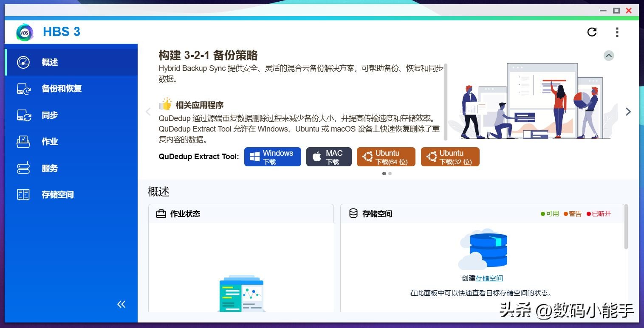Select the second banner pagination dot
Image resolution: width=644 pixels, height=328 pixels.
click(x=390, y=174)
